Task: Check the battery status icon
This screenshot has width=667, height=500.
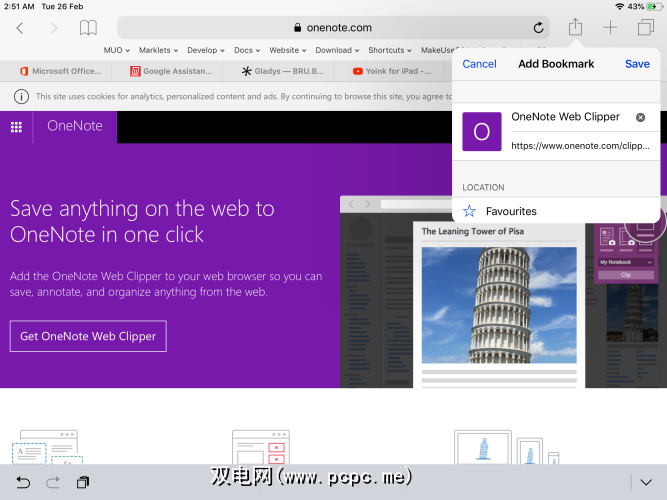Action: pyautogui.click(x=654, y=6)
